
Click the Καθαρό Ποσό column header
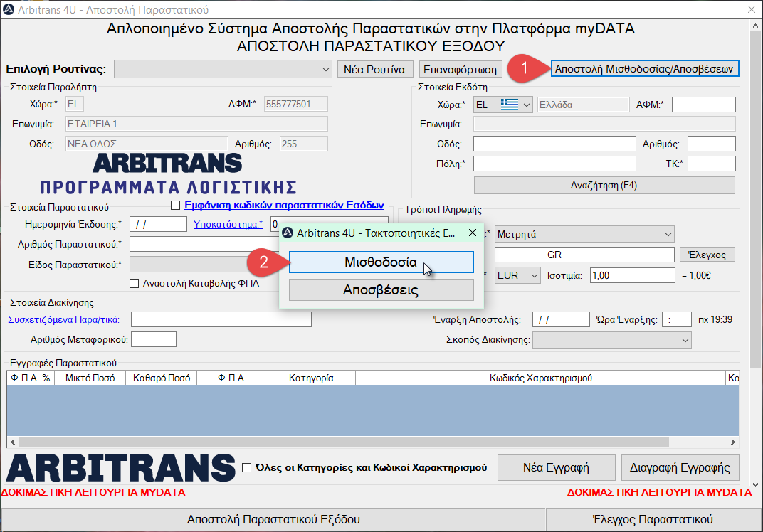pyautogui.click(x=162, y=378)
